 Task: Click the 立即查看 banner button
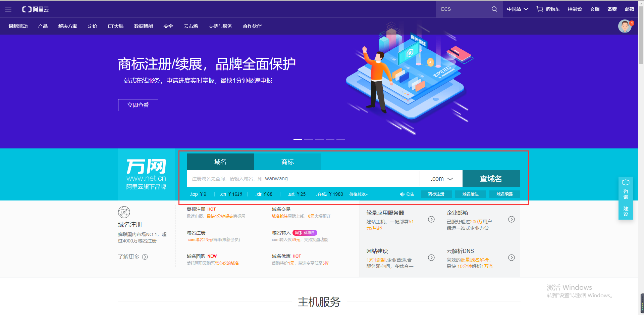click(138, 105)
